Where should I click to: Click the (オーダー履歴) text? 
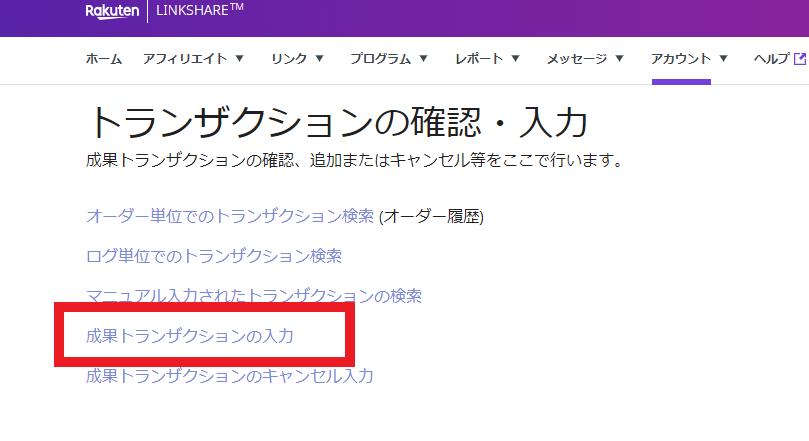pyautogui.click(x=431, y=215)
